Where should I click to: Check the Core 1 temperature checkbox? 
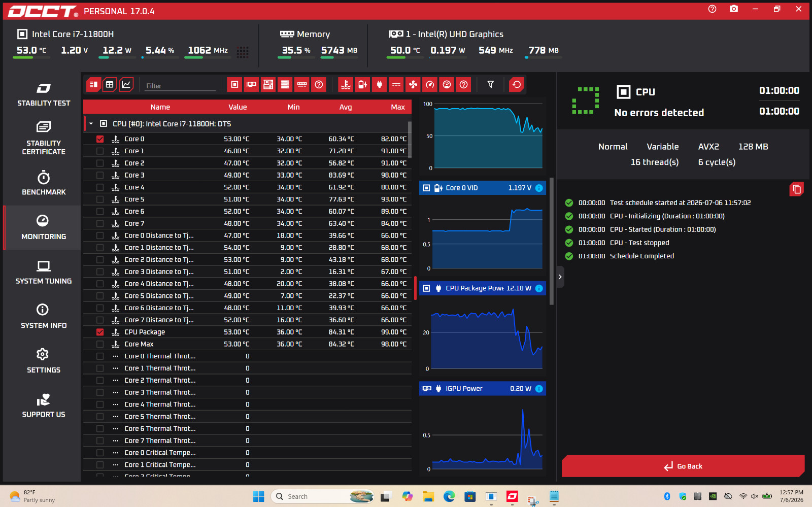click(100, 151)
